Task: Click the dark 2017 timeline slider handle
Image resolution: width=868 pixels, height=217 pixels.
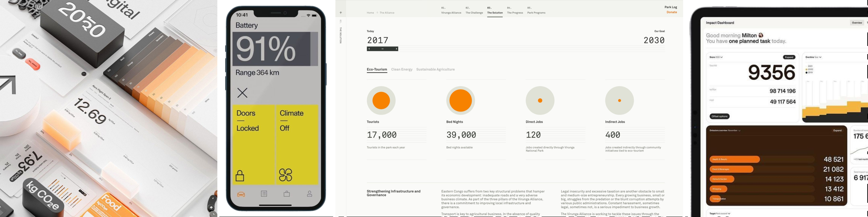Action: [383, 49]
